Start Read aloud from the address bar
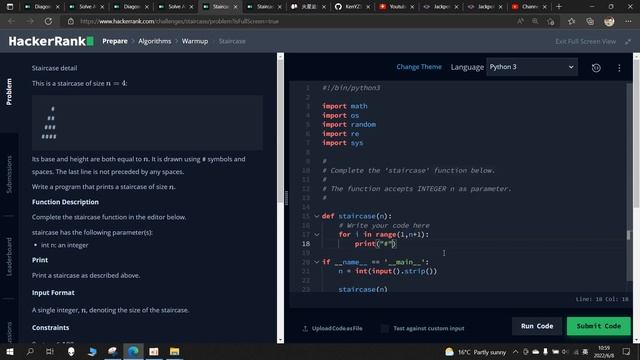 tap(520, 21)
